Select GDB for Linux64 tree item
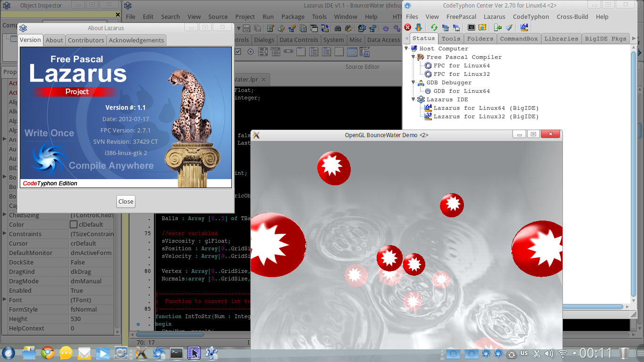This screenshot has width=644, height=362. (462, 91)
